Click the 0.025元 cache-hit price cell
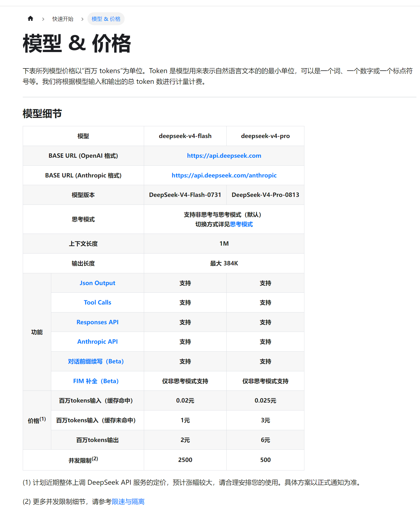This screenshot has height=514, width=420. pyautogui.click(x=265, y=401)
